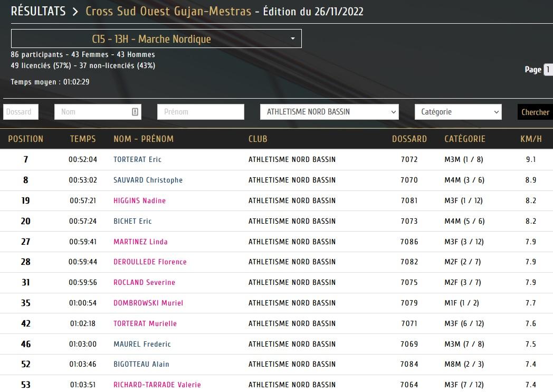Open the Catégorie filter dropdown
Image resolution: width=553 pixels, height=392 pixels.
[458, 112]
